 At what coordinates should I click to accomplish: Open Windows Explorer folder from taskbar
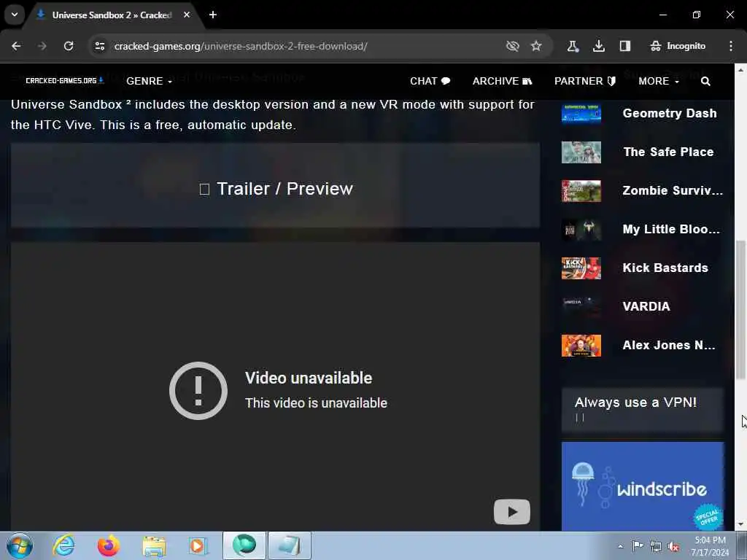(154, 545)
